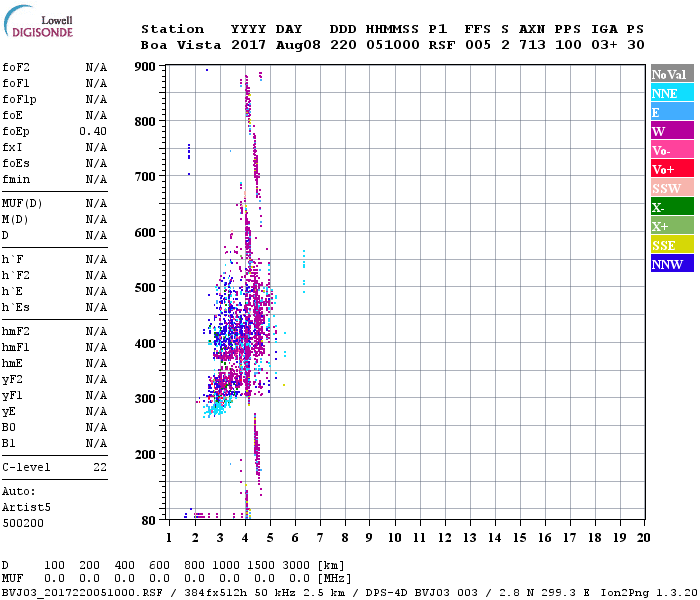Click the 4 MHz frequency axis label

pos(245,538)
